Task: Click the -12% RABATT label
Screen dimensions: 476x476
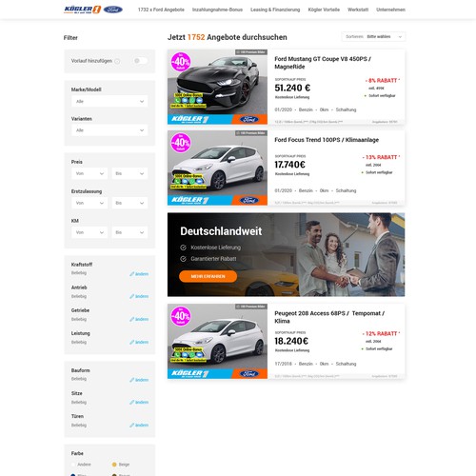Action: click(381, 334)
